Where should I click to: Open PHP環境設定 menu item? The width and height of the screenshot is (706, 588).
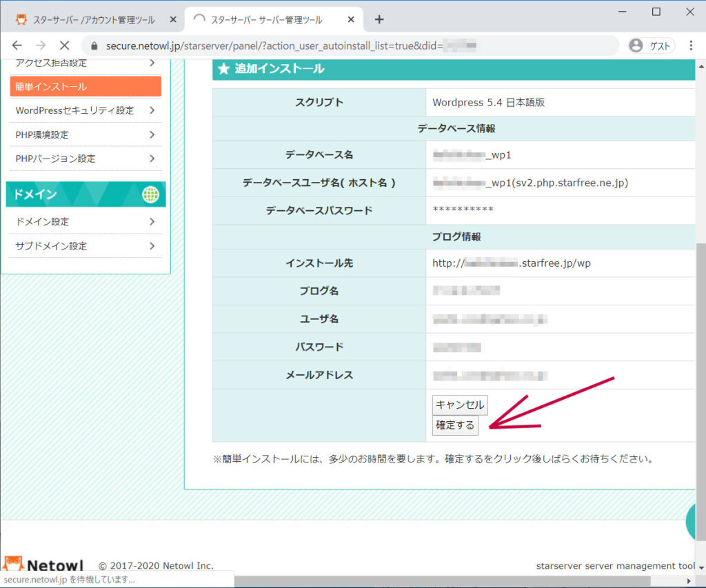tap(85, 134)
